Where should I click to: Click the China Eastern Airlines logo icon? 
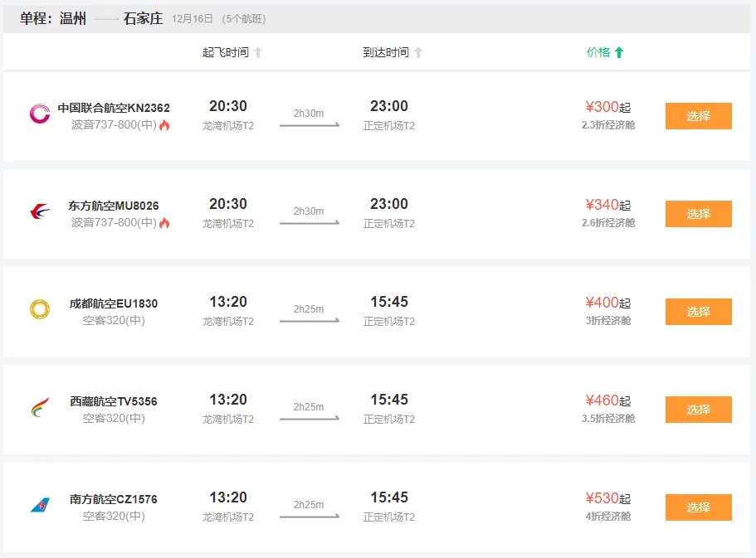40,212
